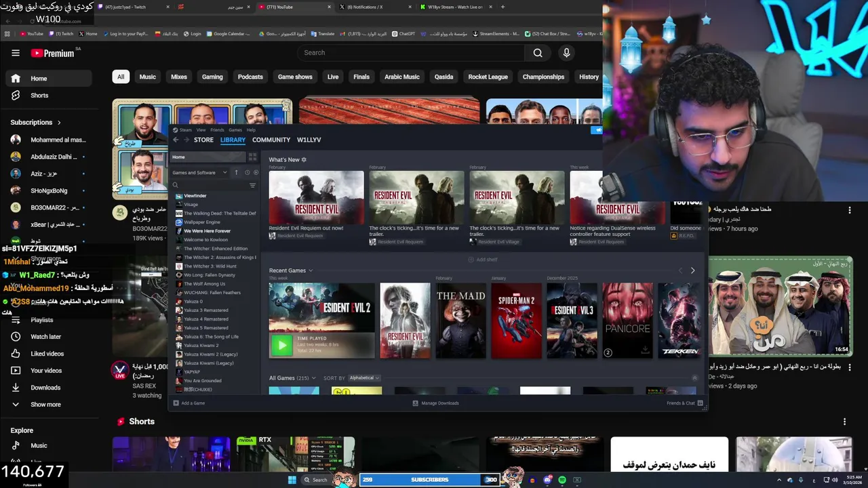Switch Steam library to grid collections view

[252, 157]
